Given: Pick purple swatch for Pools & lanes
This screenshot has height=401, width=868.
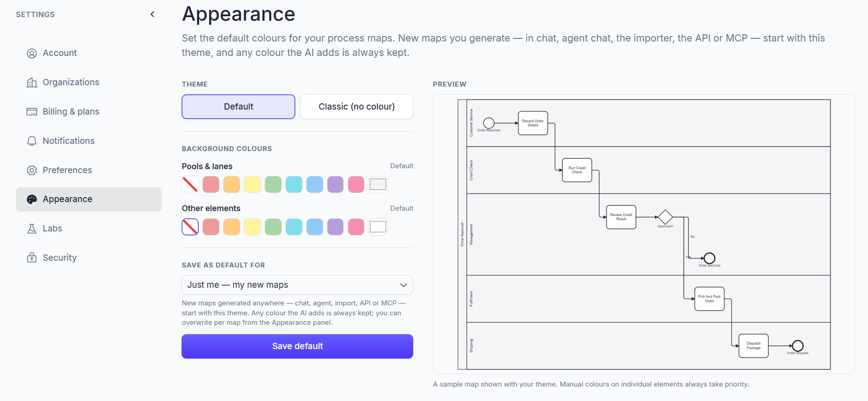Looking at the screenshot, I should tap(336, 184).
